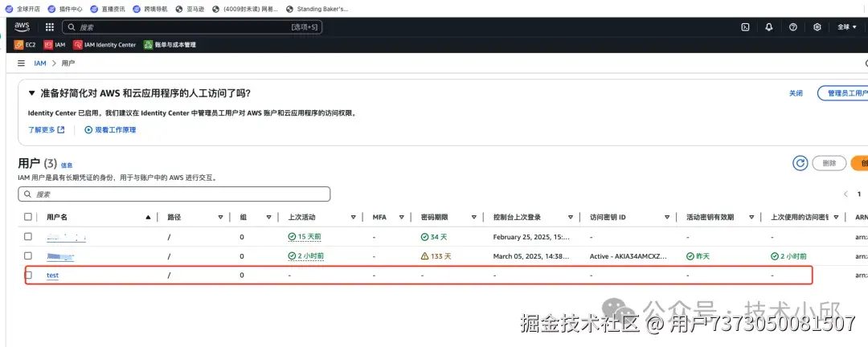
Task: Open the 直播资讯 browser bookmark
Action: 108,9
